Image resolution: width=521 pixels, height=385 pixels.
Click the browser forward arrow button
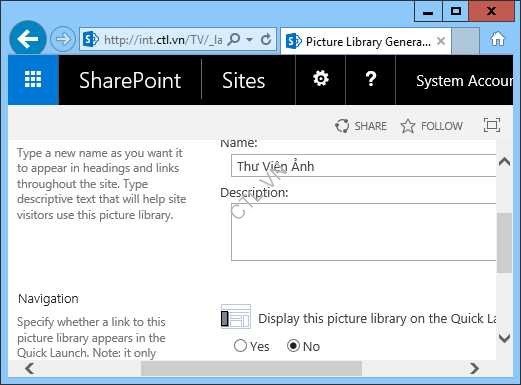pos(63,39)
